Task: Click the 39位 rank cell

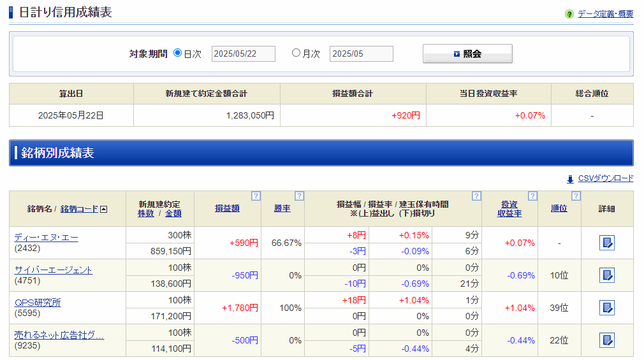Action: pyautogui.click(x=559, y=308)
